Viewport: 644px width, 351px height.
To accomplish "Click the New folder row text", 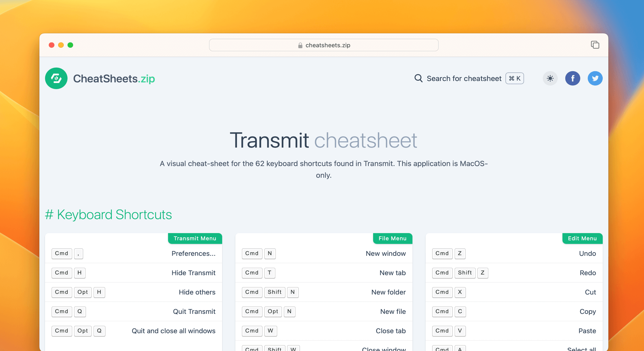I will click(x=388, y=292).
